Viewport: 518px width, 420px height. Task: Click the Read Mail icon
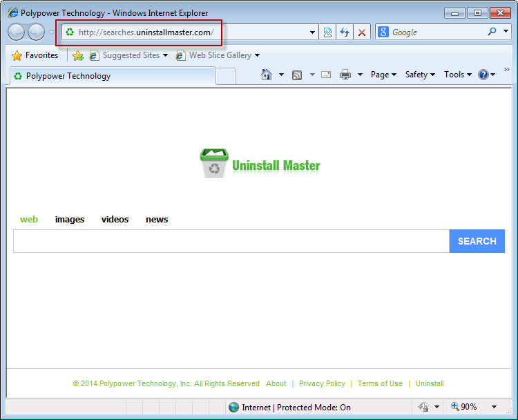(x=326, y=75)
